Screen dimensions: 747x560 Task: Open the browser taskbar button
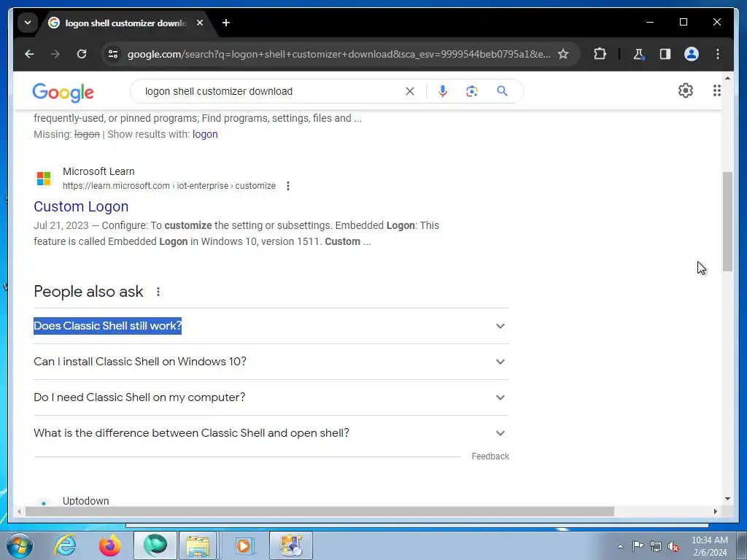[155, 545]
